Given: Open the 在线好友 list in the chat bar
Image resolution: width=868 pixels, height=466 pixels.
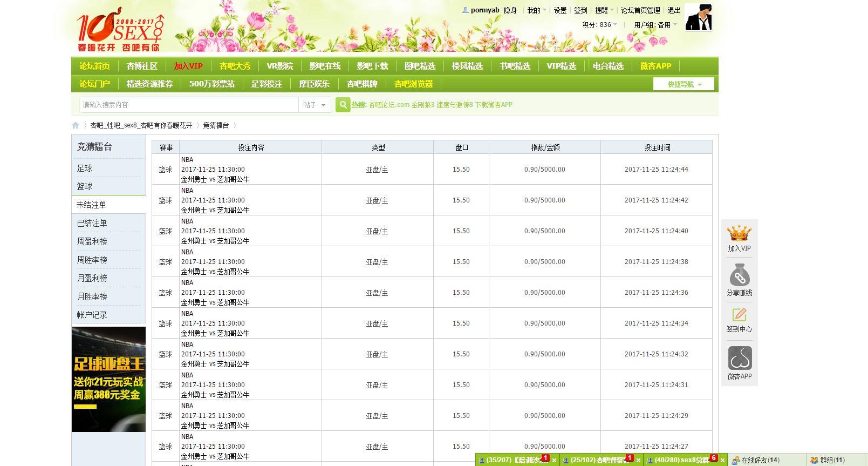Looking at the screenshot, I should pos(760,460).
